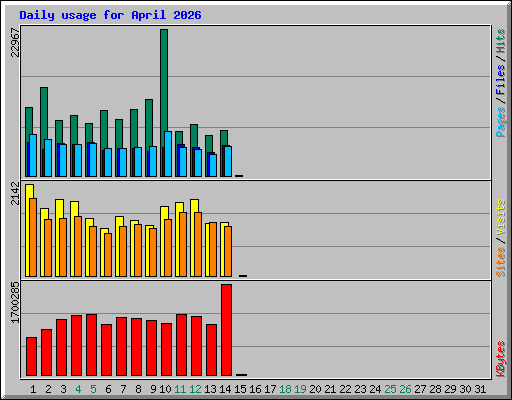This screenshot has height=400, width=512.
Task: Click the tallest red KBytes bar for day 14
Action: 226,330
